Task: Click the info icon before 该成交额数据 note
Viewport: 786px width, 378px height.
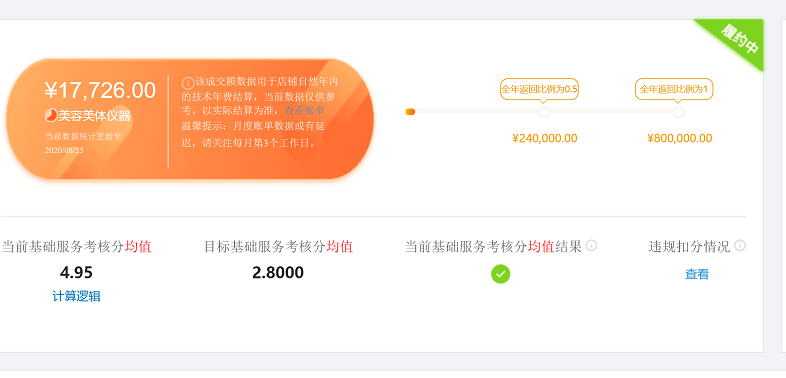Action: (x=187, y=82)
